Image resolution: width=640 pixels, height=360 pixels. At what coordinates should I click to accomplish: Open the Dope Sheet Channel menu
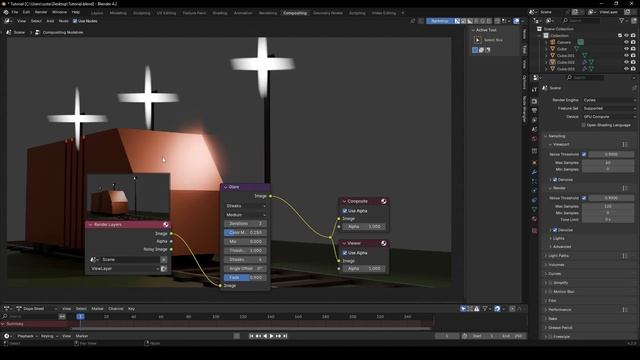(x=116, y=309)
